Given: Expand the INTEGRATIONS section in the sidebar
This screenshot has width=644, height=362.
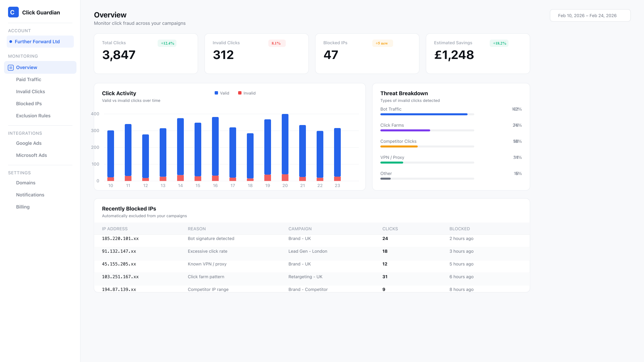Looking at the screenshot, I should click(25, 133).
